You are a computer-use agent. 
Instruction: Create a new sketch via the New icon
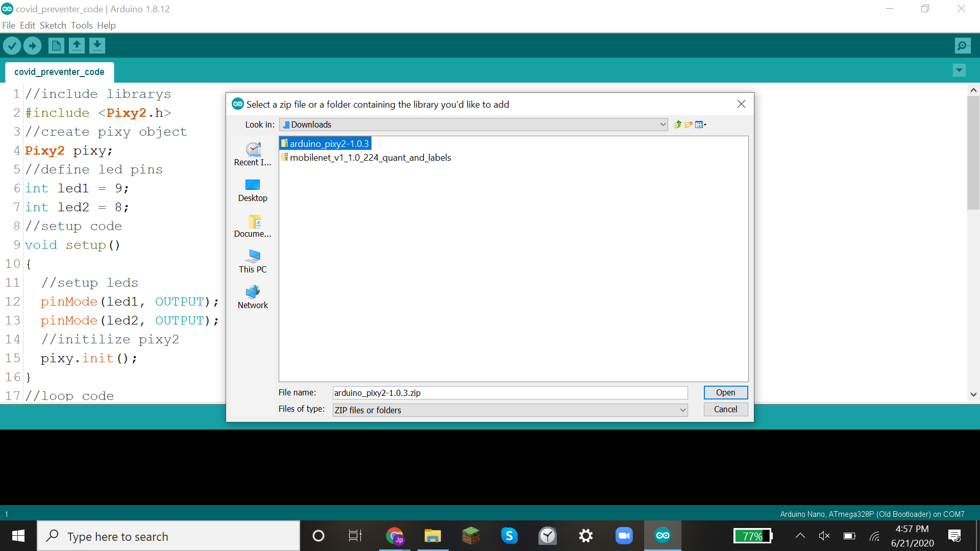[56, 45]
